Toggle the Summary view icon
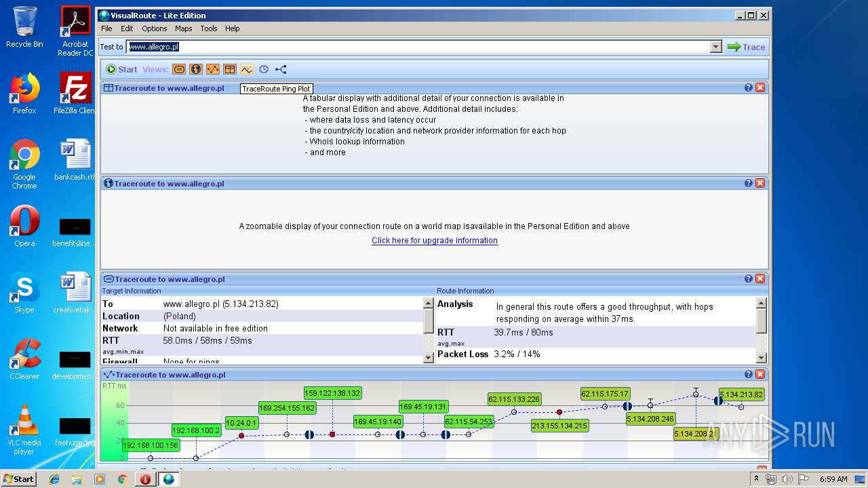This screenshot has height=488, width=868. 179,69
